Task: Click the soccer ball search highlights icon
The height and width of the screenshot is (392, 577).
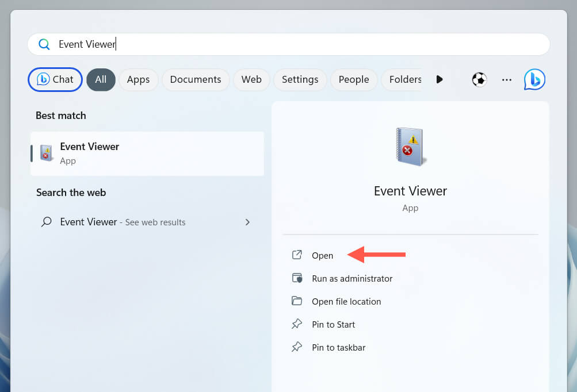Action: 479,79
